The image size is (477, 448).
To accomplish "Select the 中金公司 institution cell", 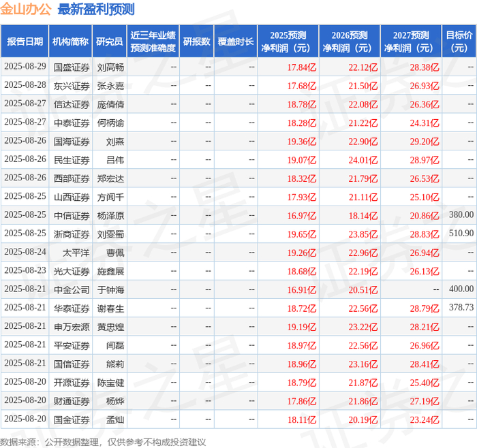I will (72, 289).
